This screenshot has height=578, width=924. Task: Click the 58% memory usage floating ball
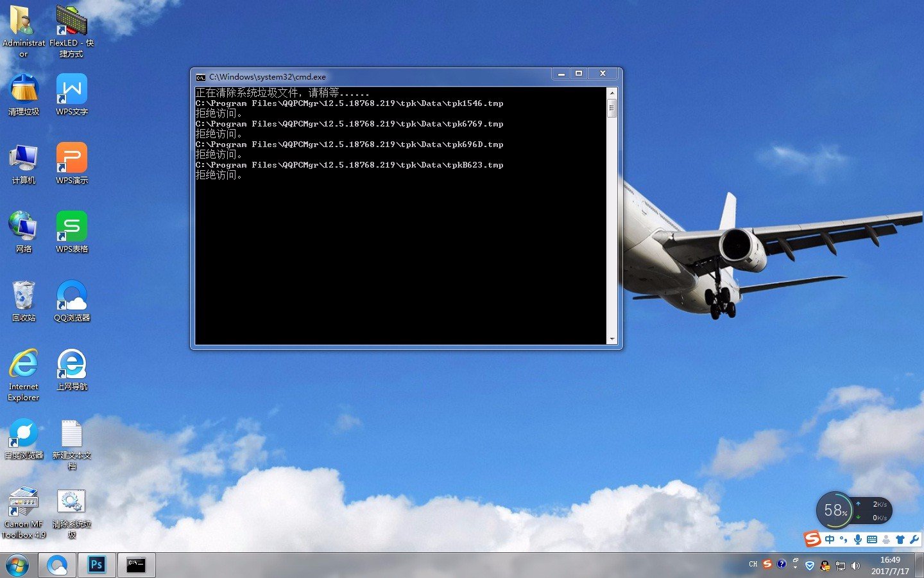click(835, 511)
